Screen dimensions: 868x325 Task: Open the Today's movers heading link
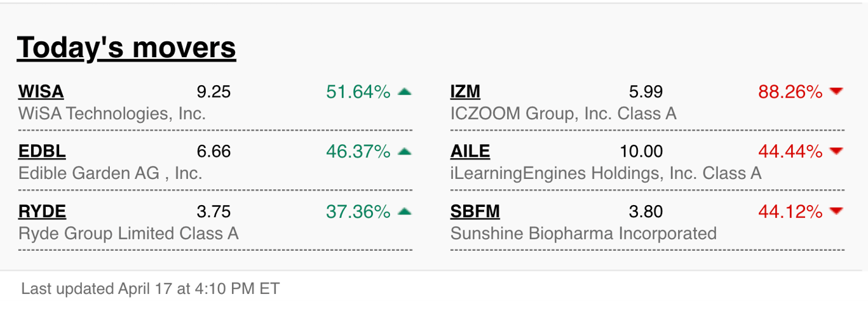tap(126, 48)
